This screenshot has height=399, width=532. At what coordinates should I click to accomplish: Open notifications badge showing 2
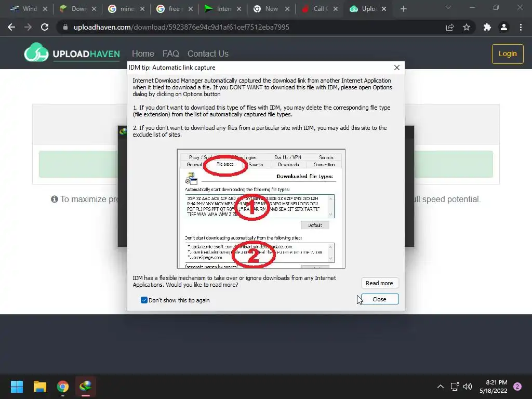coord(517,387)
